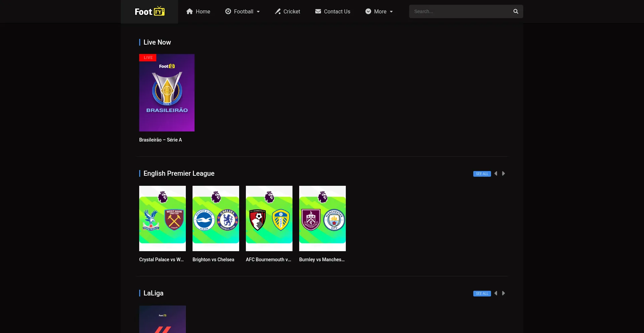The height and width of the screenshot is (333, 644).
Task: Click the search magnifier icon
Action: click(x=516, y=11)
